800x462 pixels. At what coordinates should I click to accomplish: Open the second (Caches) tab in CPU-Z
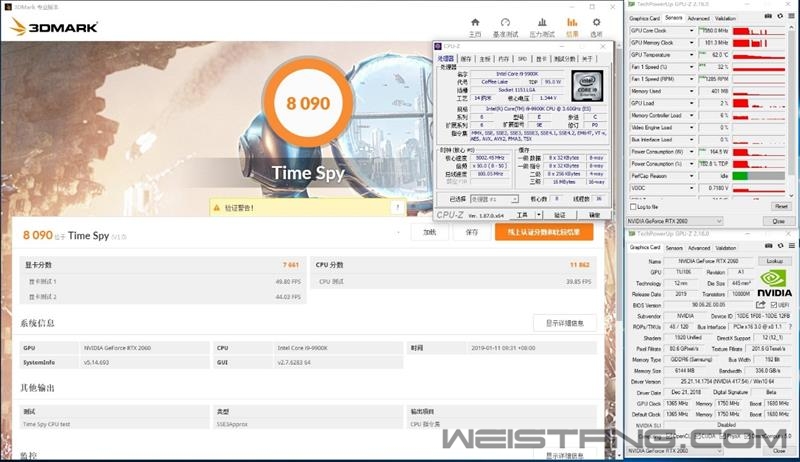coord(466,59)
